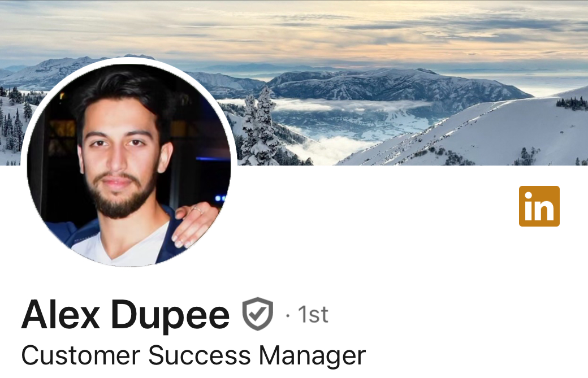
Task: Click the snow-covered pine tree in the banner
Action: coord(261,127)
